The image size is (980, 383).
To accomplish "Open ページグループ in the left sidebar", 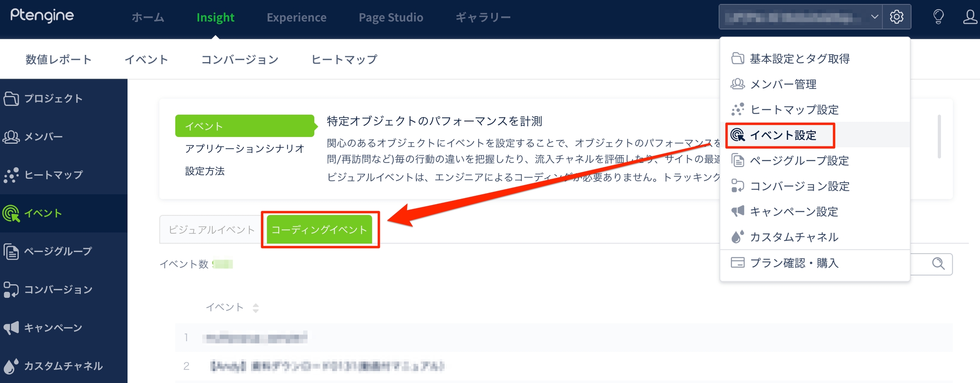I will tap(57, 252).
